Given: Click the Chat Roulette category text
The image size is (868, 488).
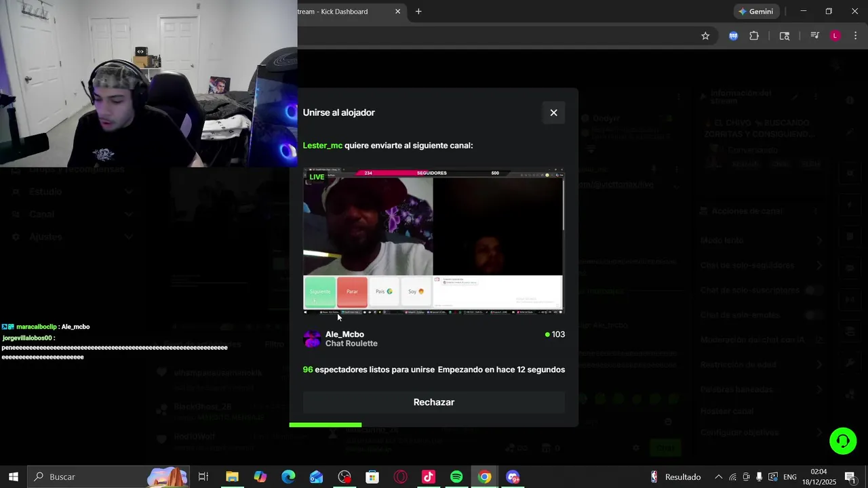Looking at the screenshot, I should coord(351,344).
